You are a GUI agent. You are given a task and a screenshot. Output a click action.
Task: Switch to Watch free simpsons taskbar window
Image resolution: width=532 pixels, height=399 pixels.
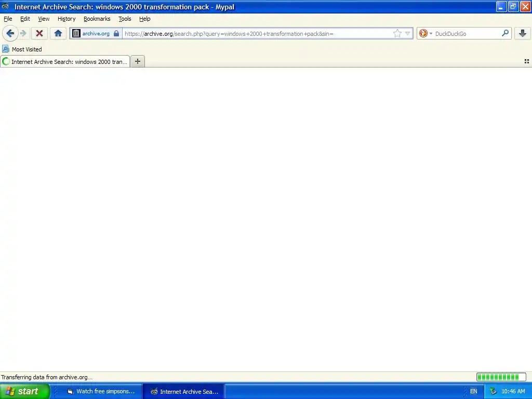coord(101,391)
